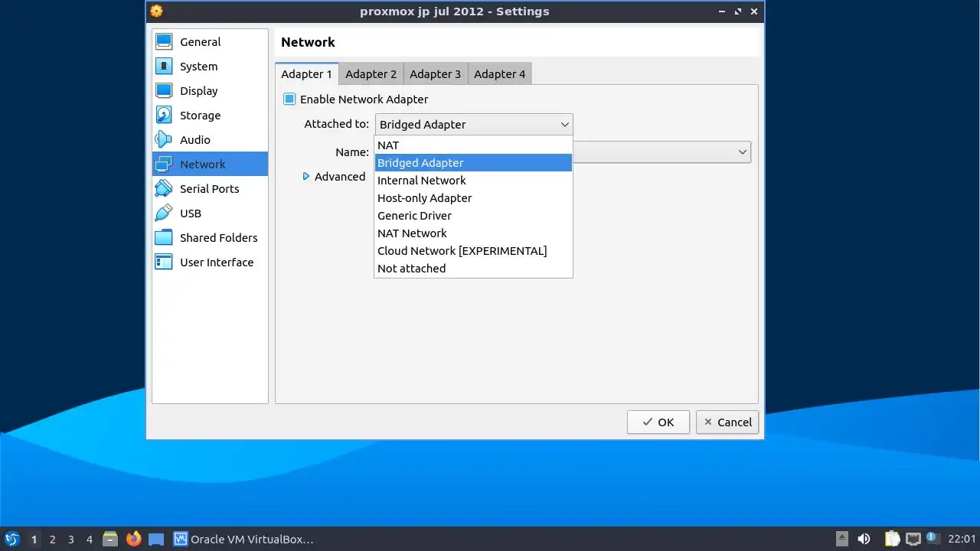Click Oracle VM VirtualBox taskbar entry

coord(244,539)
